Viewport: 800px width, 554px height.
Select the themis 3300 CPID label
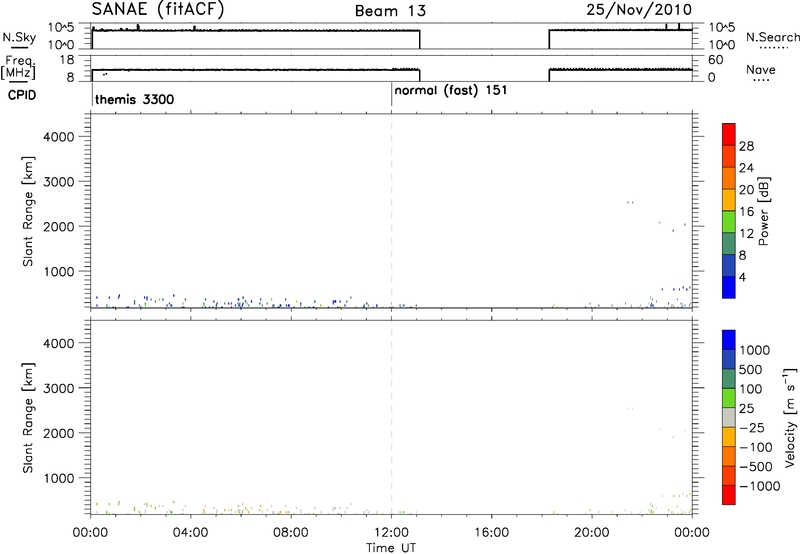click(135, 99)
